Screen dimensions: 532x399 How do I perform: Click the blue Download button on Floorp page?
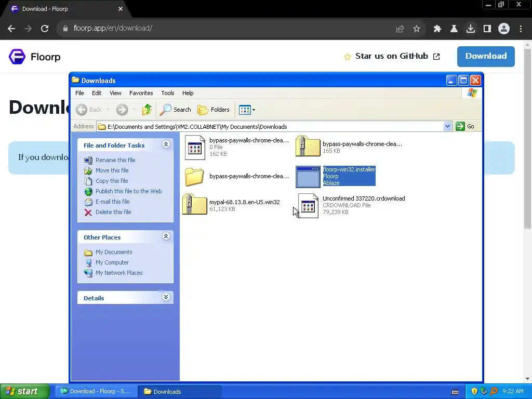tap(486, 56)
